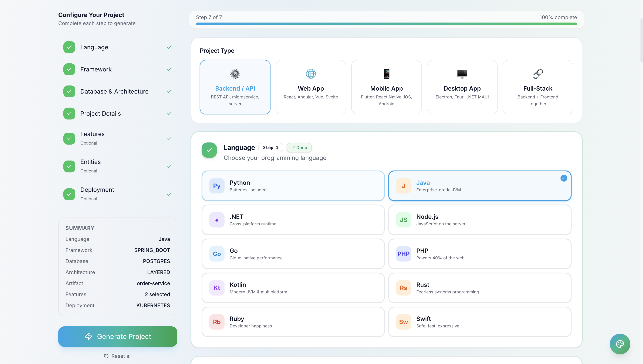This screenshot has height=364, width=643.
Task: Click green check icon beside Database & Architecture
Action: pos(69,91)
